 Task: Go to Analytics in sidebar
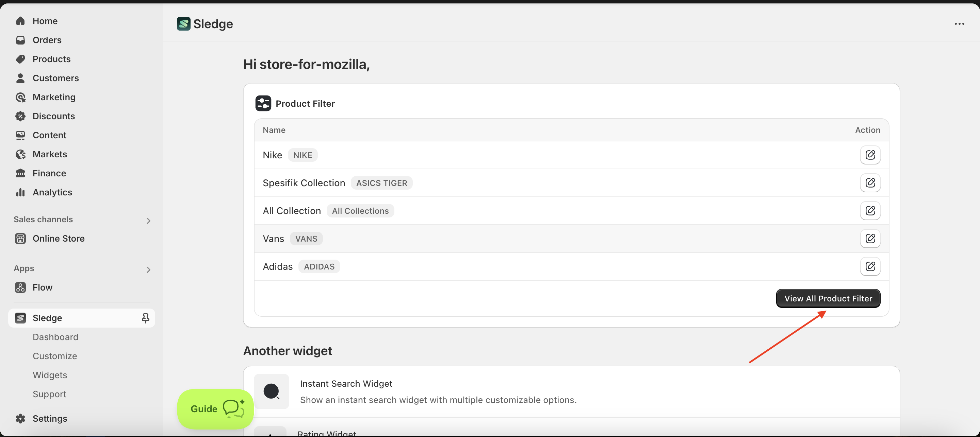click(52, 192)
